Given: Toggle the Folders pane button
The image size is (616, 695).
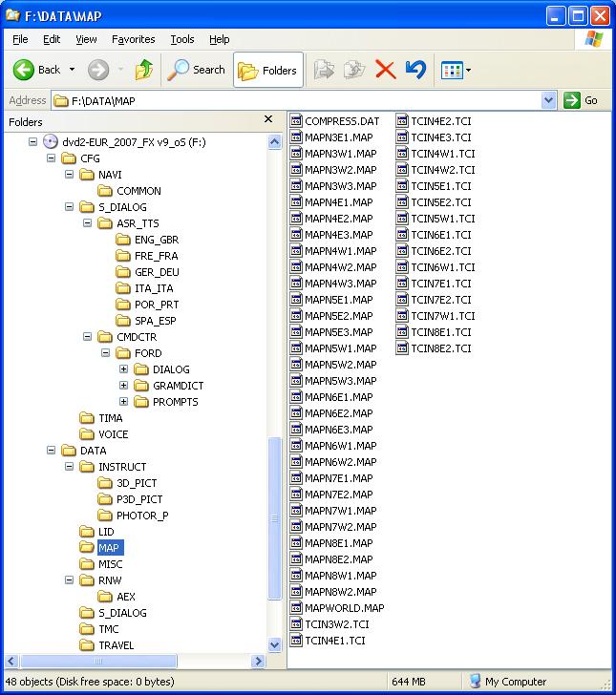Looking at the screenshot, I should pos(267,70).
